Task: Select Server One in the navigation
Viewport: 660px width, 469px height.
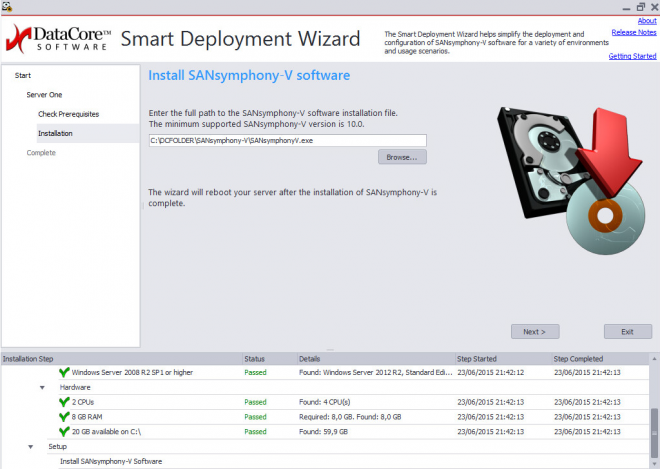Action: [44, 95]
